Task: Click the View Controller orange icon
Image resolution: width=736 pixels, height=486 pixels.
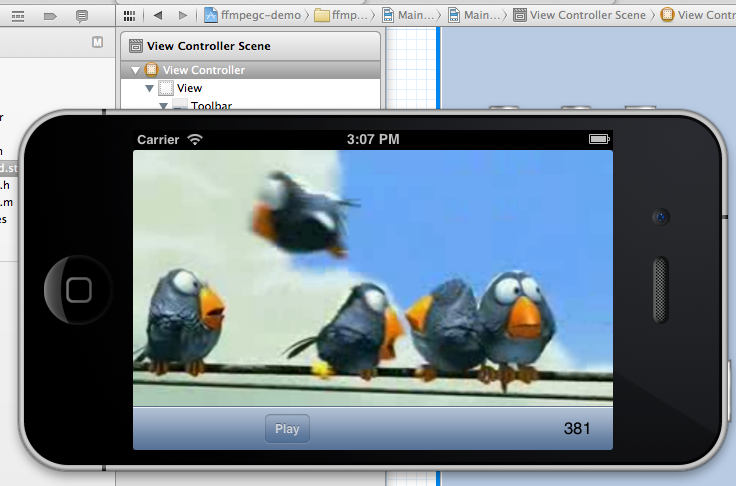Action: coord(151,70)
